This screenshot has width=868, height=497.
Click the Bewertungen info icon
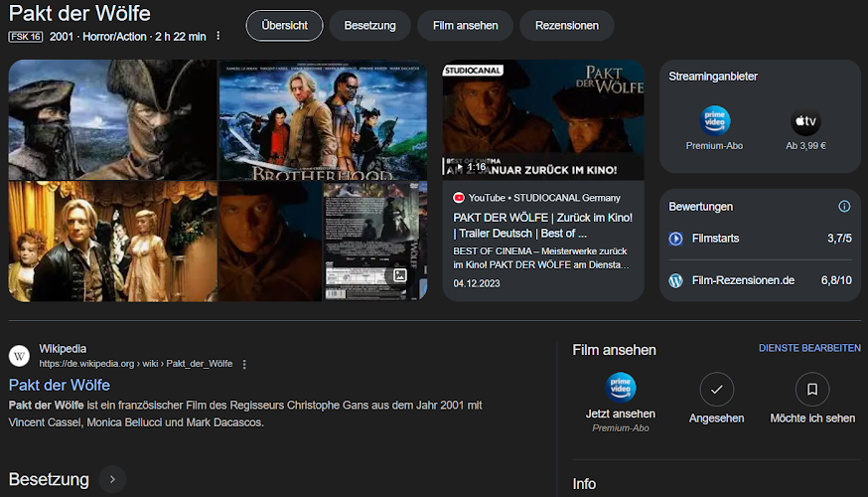[x=844, y=206]
